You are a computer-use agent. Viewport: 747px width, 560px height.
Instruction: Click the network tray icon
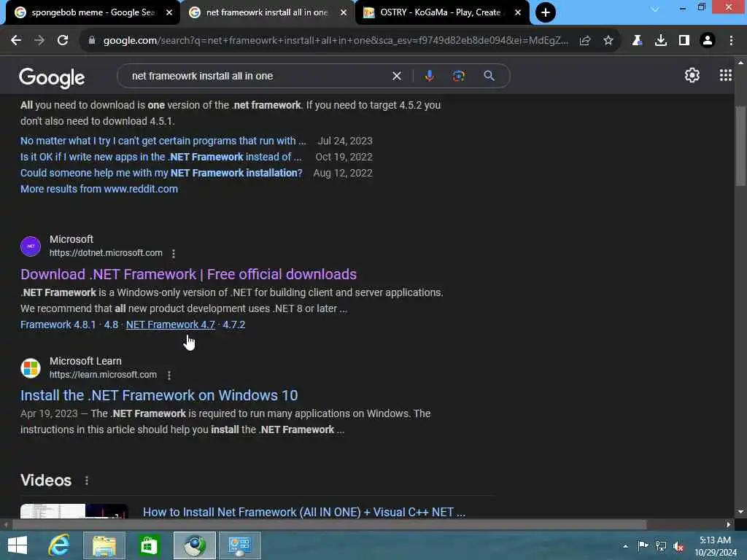661,546
